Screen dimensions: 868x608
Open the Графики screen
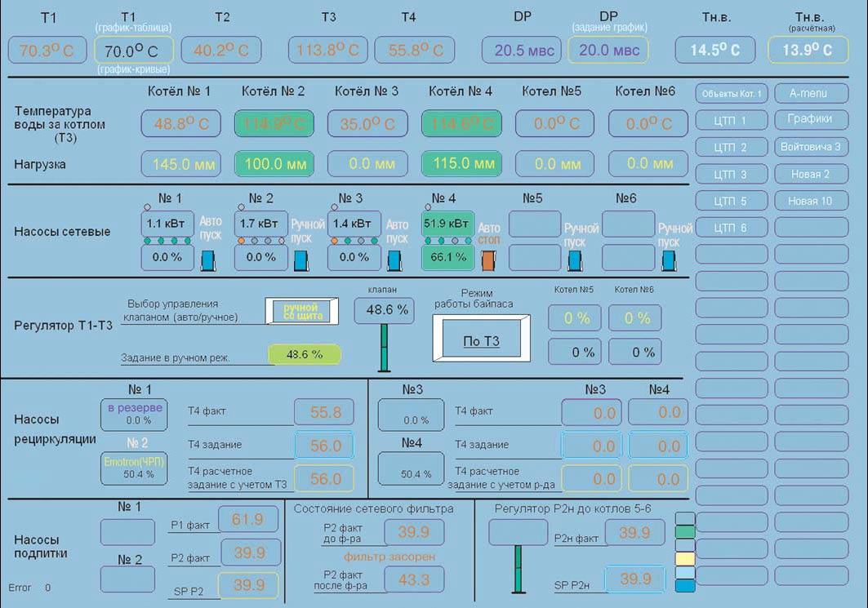809,119
